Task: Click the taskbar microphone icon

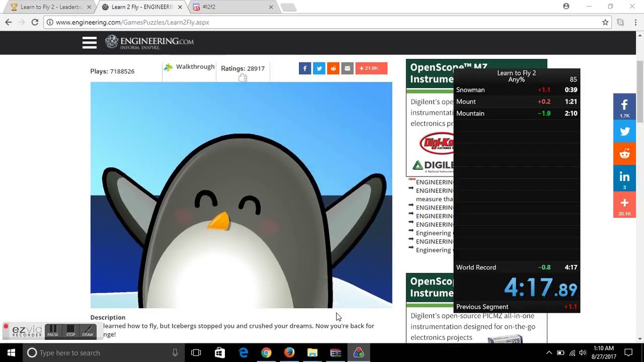Action: 175,353
